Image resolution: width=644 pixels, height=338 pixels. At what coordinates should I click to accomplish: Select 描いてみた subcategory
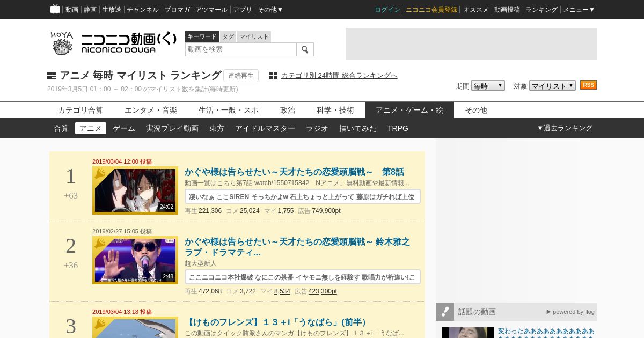tap(358, 128)
